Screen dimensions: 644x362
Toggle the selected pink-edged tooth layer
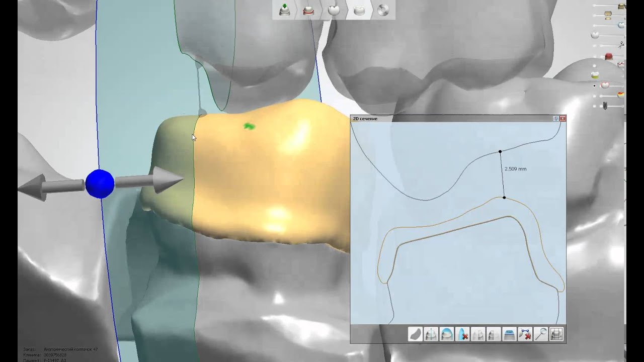[604, 85]
